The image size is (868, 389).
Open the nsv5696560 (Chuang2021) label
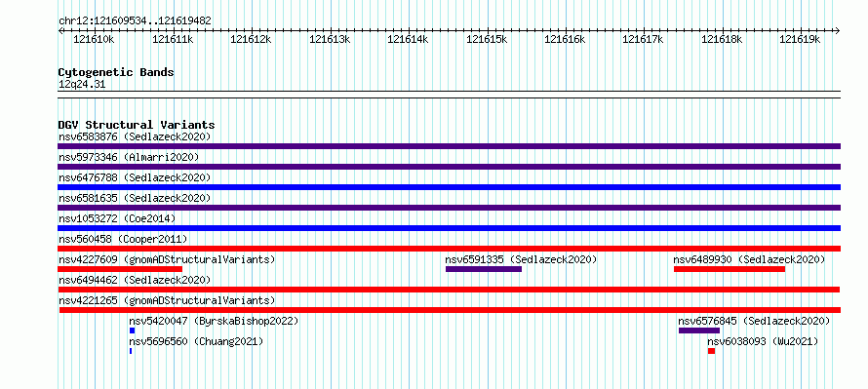[x=196, y=341]
